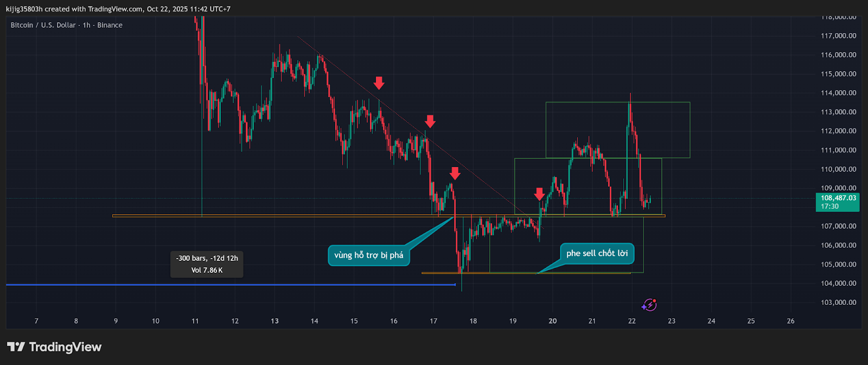Select the "phe sell chốt lời" callout
Viewport: 868px width, 365px height.
click(597, 253)
